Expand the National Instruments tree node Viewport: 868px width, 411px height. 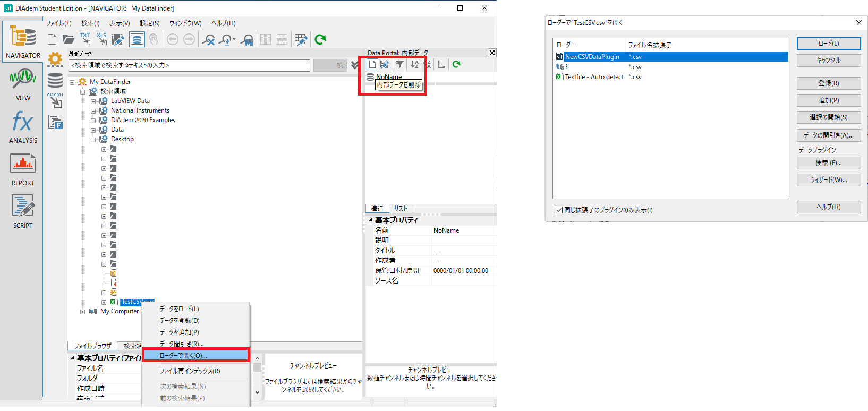93,111
